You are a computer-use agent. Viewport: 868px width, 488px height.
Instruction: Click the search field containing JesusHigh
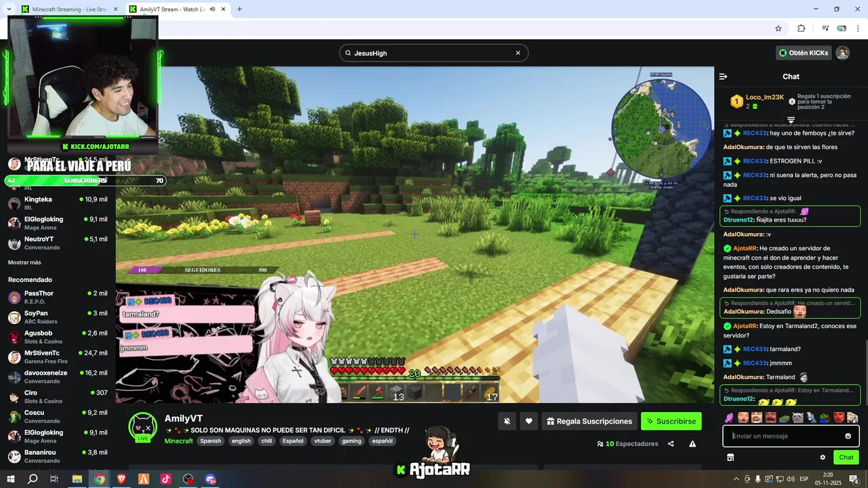pos(433,53)
